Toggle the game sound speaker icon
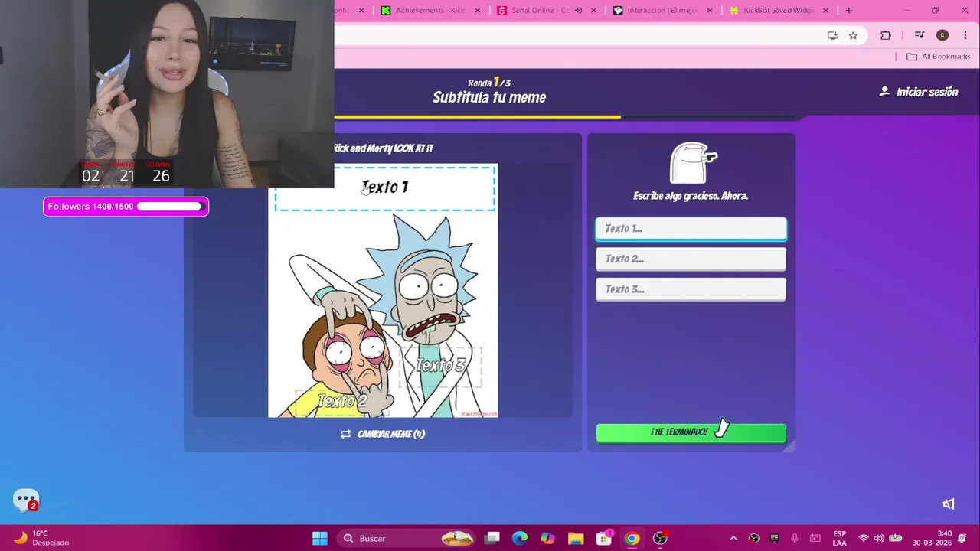The image size is (980, 551). pos(949,504)
